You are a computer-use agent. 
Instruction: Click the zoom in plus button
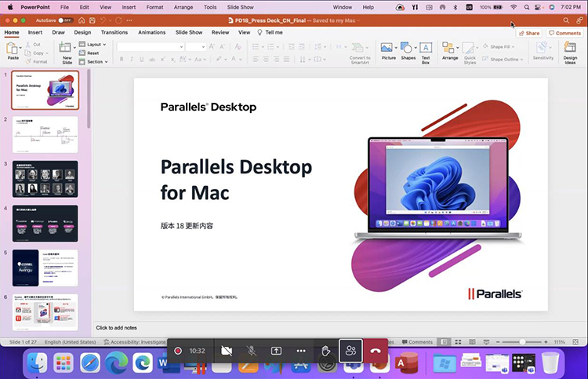click(x=546, y=342)
